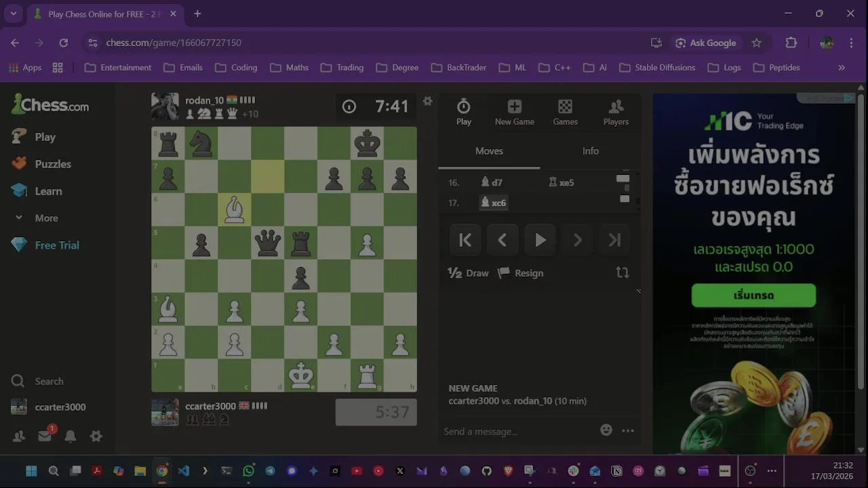Image resolution: width=868 pixels, height=488 pixels.
Task: Bookmark this page with star icon
Action: point(757,43)
